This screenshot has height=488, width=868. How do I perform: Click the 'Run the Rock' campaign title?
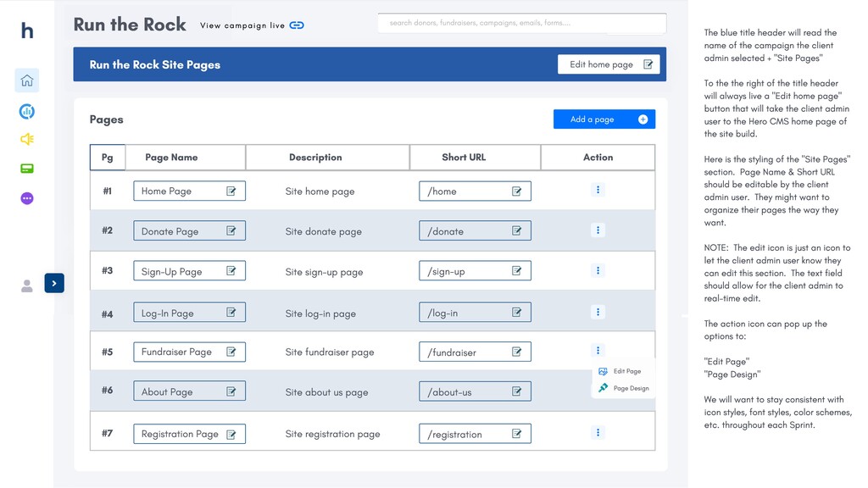coord(130,25)
